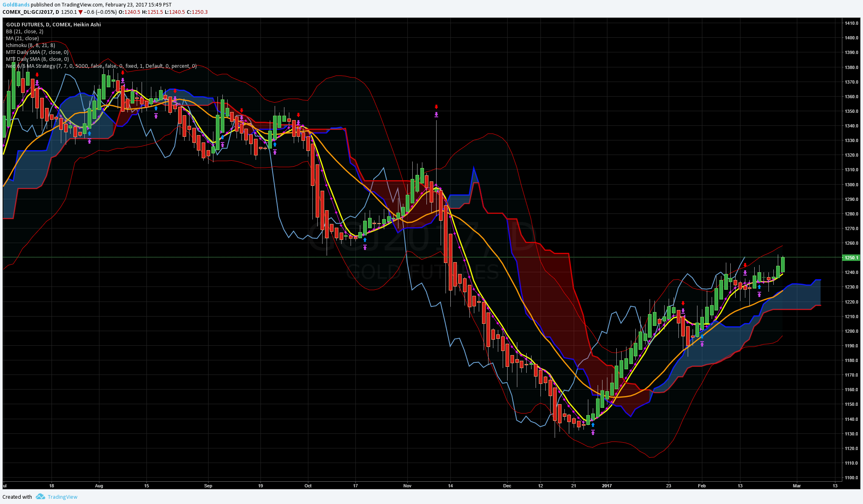Click the 'Oct' label on time axis
863x504 pixels.
[308, 486]
